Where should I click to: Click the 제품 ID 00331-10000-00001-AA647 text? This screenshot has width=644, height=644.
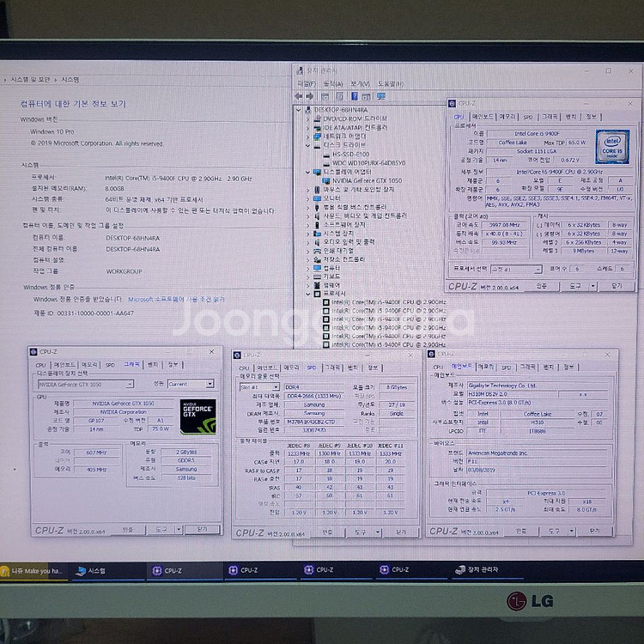coord(84,313)
